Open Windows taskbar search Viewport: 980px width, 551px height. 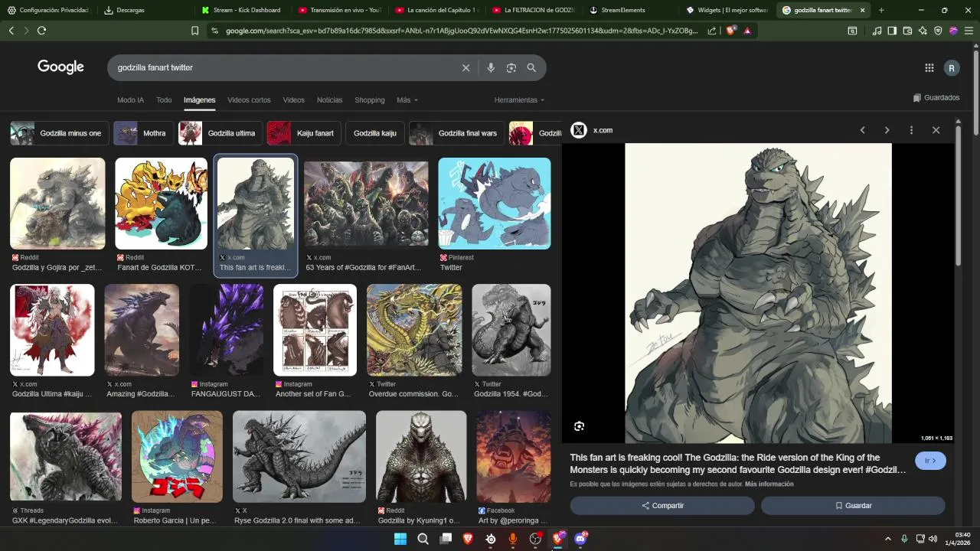(x=423, y=539)
